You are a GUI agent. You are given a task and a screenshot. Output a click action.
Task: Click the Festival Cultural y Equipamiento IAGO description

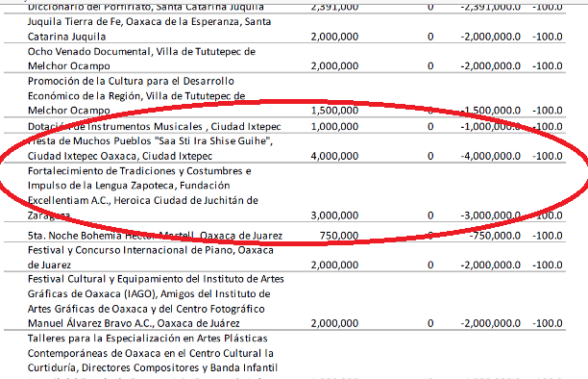pyautogui.click(x=156, y=301)
